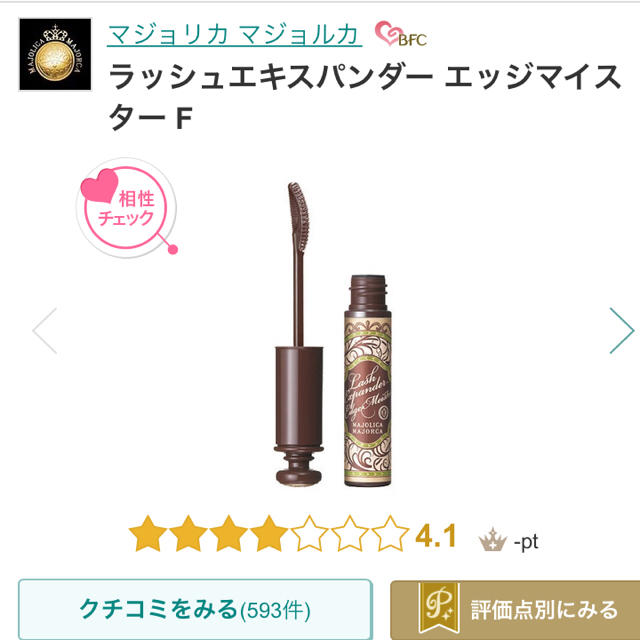The image size is (640, 640).
Task: Click the 評価点別にみる button
Action: [x=515, y=610]
